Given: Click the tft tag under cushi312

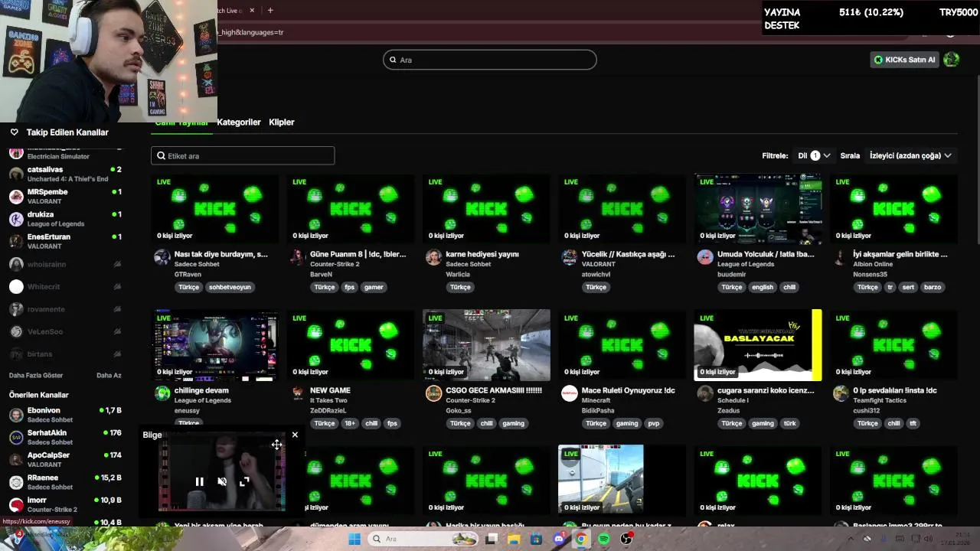Looking at the screenshot, I should (913, 423).
